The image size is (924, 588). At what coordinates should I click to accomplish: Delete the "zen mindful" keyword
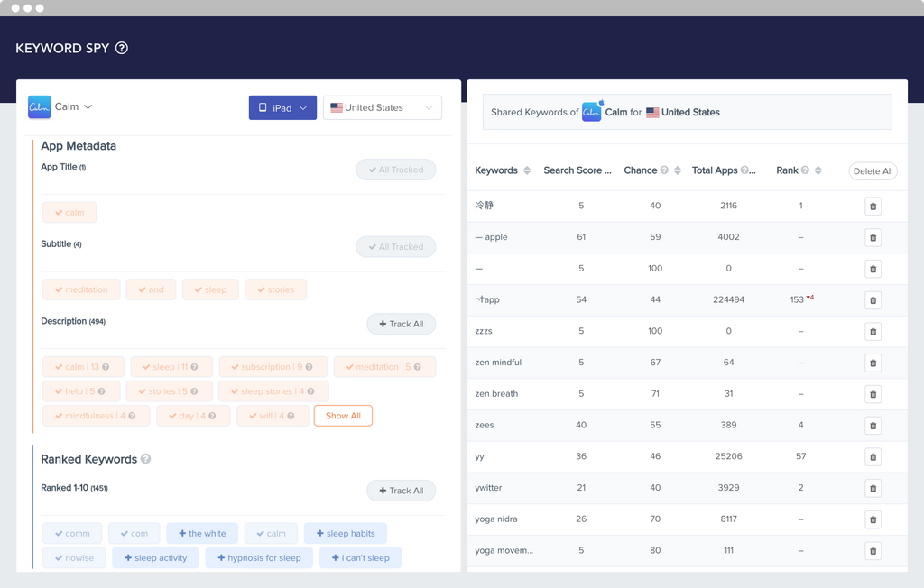pyautogui.click(x=873, y=363)
